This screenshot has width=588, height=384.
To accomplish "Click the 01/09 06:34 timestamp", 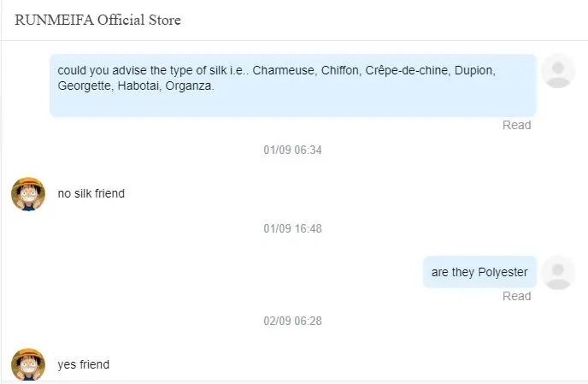I will pyautogui.click(x=292, y=150).
